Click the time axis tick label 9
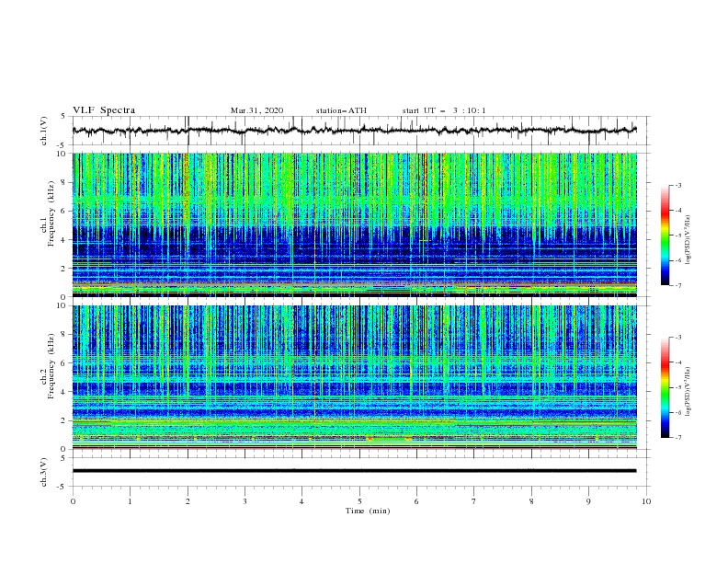This screenshot has height=563, width=728. point(588,501)
